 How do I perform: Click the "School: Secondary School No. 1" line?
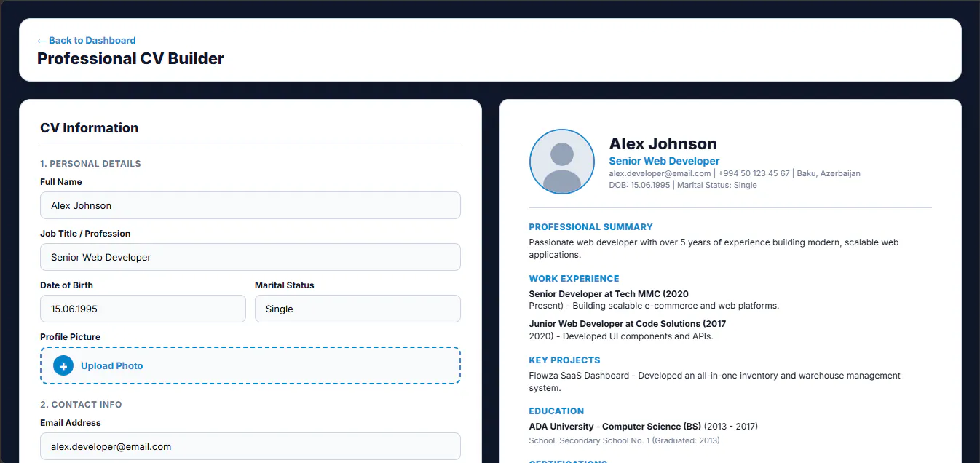pyautogui.click(x=624, y=440)
